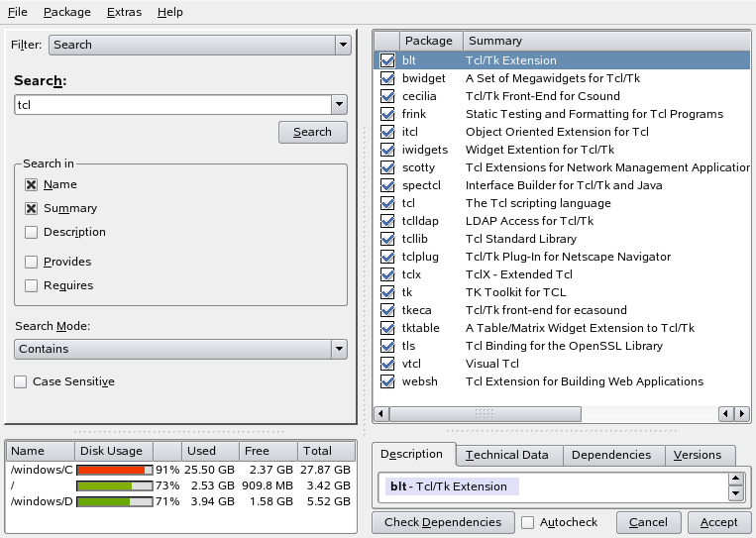Select 'TK Toolkit for TCL' summary
Viewport: 756px width, 538px height.
click(515, 292)
